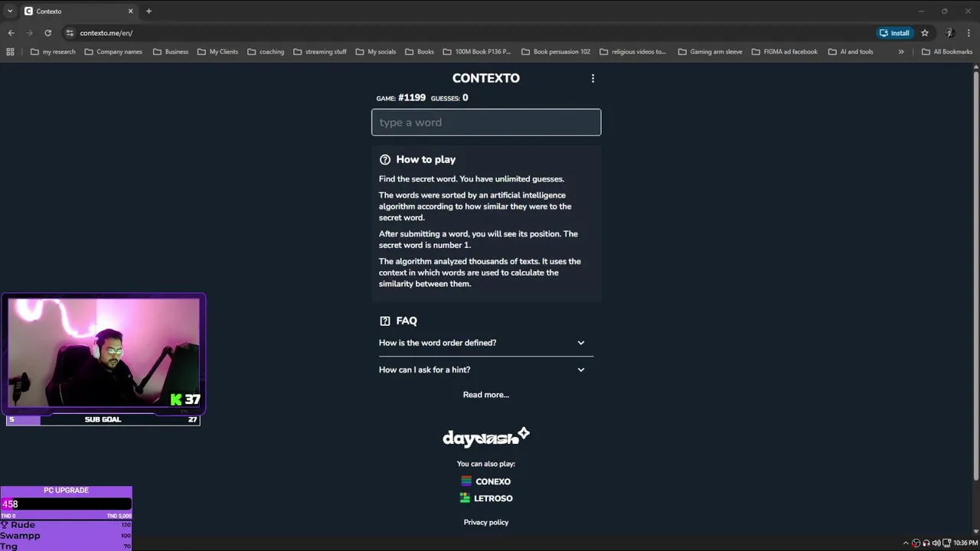Open the 'my research' bookmark folder
The height and width of the screenshot is (551, 980).
point(53,52)
